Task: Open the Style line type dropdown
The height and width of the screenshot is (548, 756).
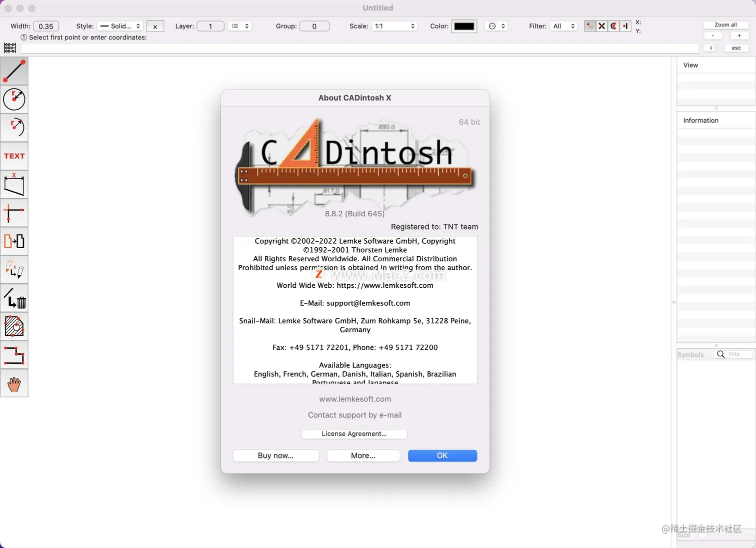Action: pos(120,26)
